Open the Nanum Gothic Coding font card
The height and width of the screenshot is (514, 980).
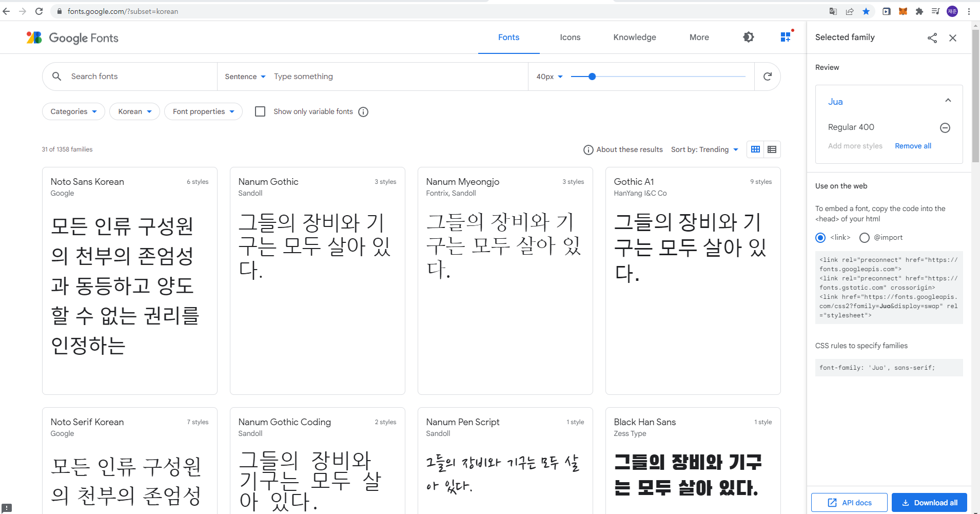click(x=318, y=461)
